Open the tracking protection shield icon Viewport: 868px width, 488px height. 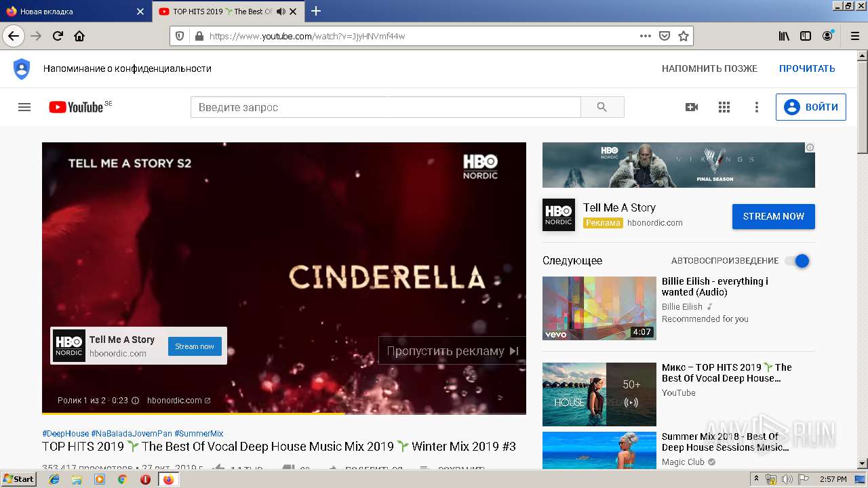click(180, 36)
